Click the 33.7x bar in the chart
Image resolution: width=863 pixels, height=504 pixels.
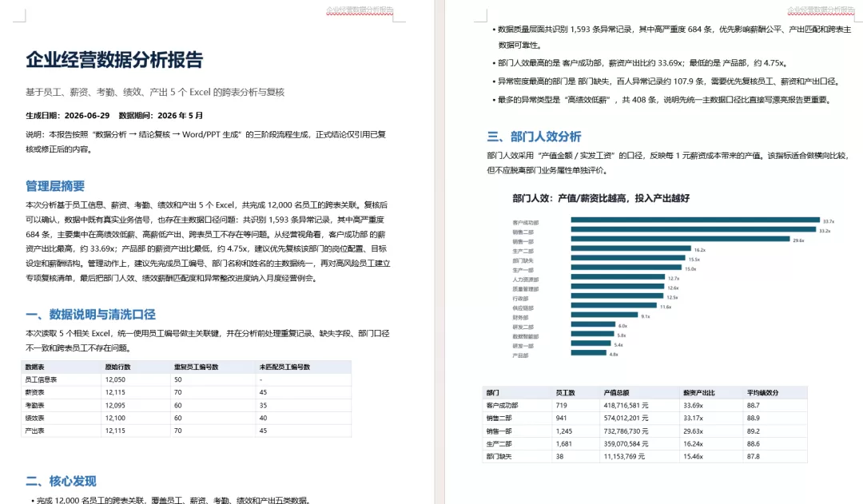tap(695, 220)
